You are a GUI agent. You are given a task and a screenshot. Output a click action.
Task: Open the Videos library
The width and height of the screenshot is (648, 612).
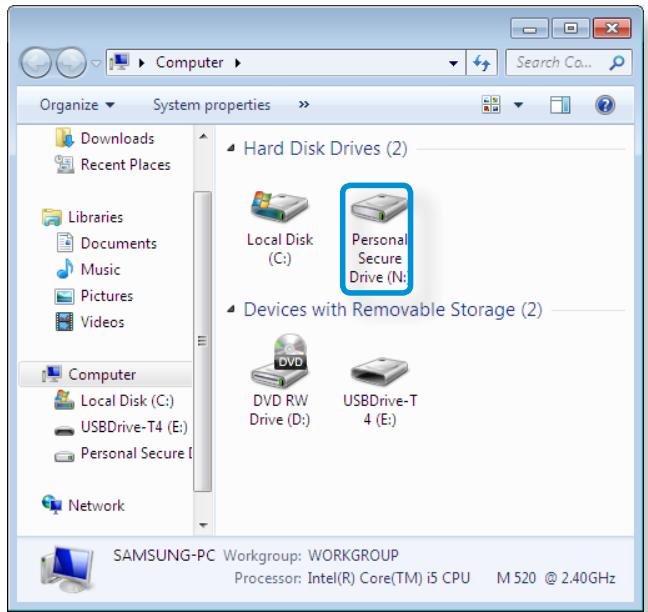[x=102, y=322]
